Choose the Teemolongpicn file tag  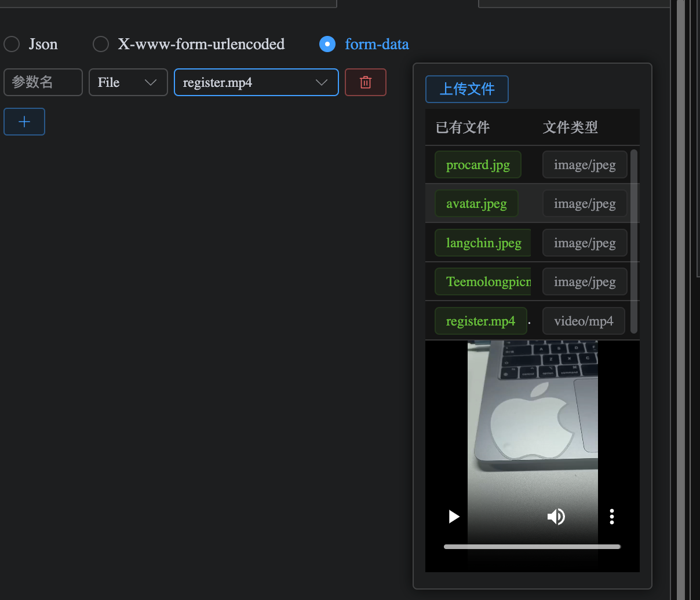[483, 282]
